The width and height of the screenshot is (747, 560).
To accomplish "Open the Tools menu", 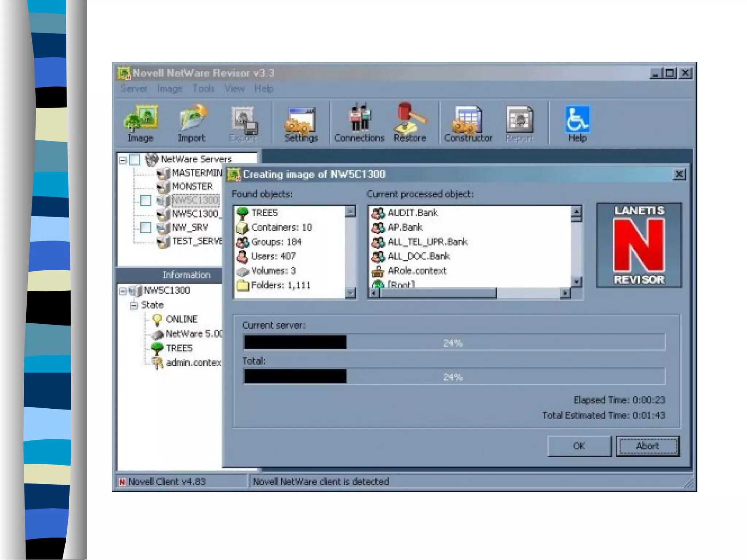I will (x=203, y=89).
